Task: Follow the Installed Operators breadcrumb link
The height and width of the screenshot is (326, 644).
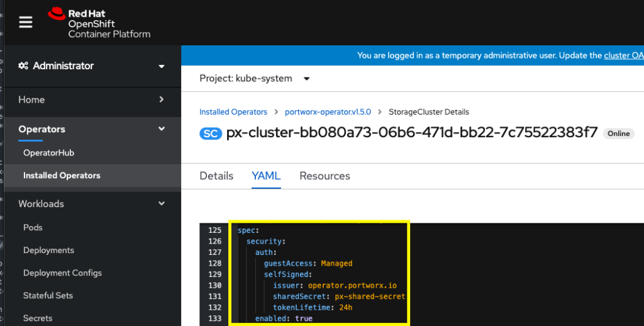Action: coord(233,112)
